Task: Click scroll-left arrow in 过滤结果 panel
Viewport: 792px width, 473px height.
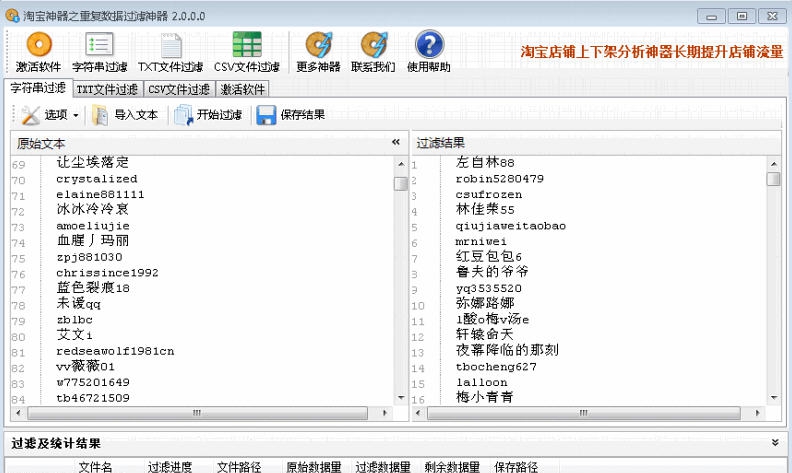Action: (418, 413)
